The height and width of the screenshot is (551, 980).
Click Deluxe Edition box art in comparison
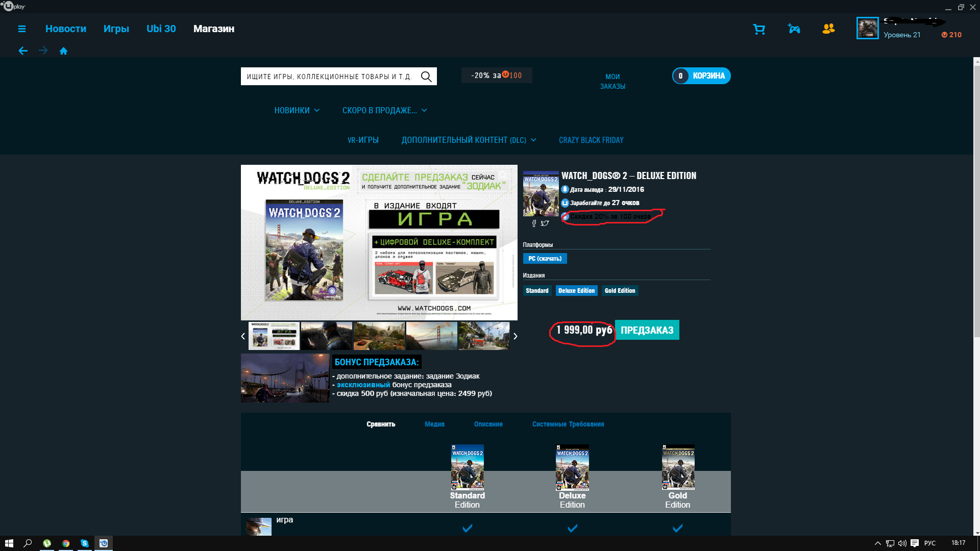pyautogui.click(x=572, y=467)
